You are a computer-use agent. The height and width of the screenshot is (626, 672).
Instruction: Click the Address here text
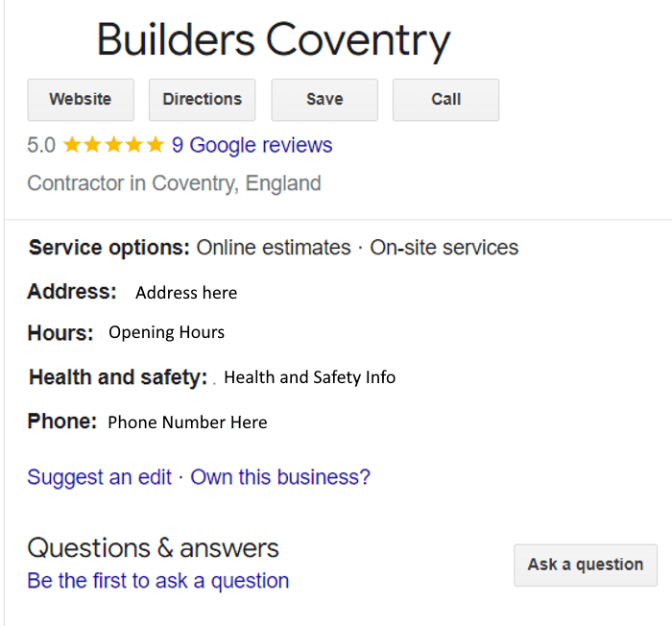tap(186, 293)
